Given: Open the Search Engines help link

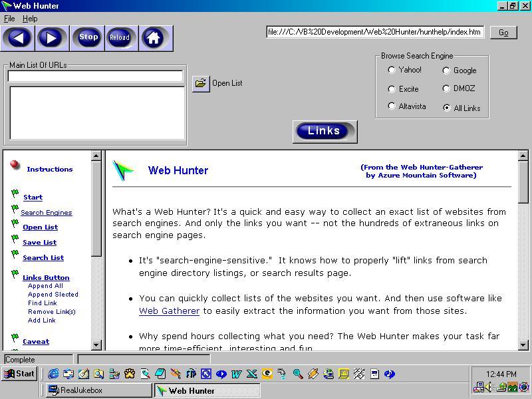Looking at the screenshot, I should pyautogui.click(x=47, y=213).
